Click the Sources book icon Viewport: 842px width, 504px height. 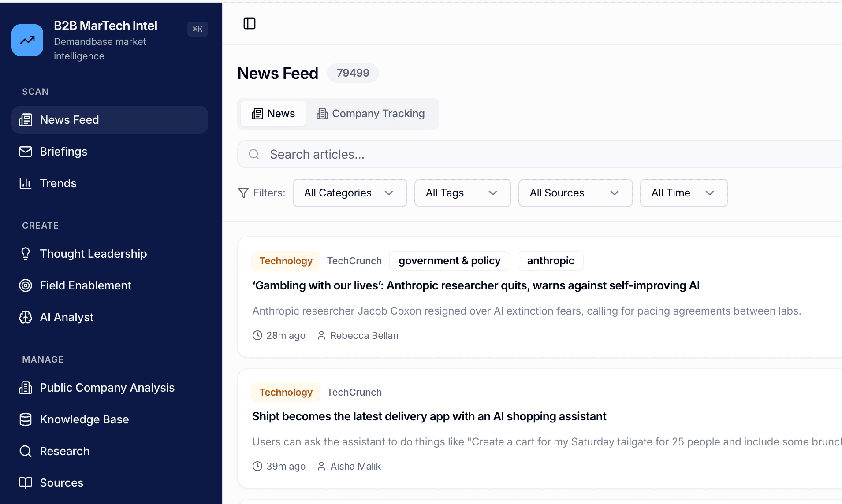point(26,483)
